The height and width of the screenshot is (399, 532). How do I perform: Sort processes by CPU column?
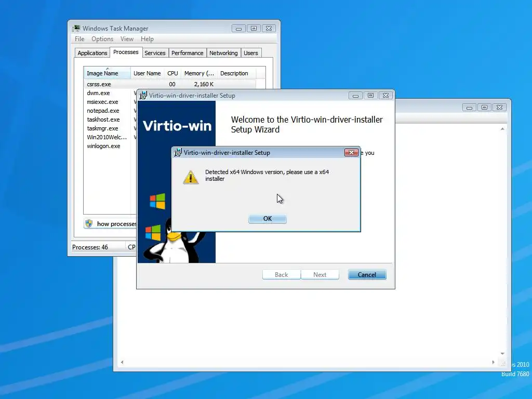172,73
